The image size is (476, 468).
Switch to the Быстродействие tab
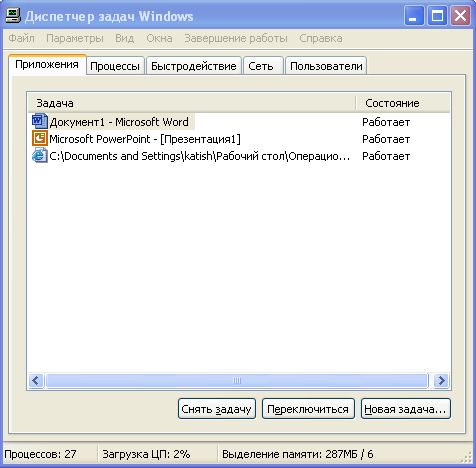point(194,66)
